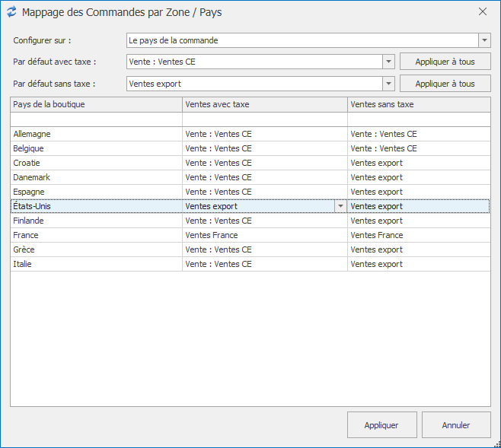Click the 'Ventes sans taxe' column header
Screen dimensions: 501x448
click(418, 104)
